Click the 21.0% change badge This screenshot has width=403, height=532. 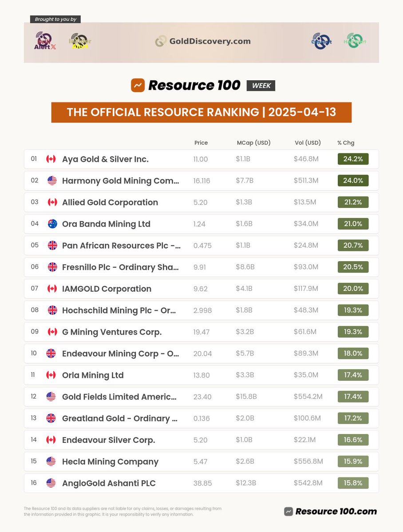[x=353, y=224]
